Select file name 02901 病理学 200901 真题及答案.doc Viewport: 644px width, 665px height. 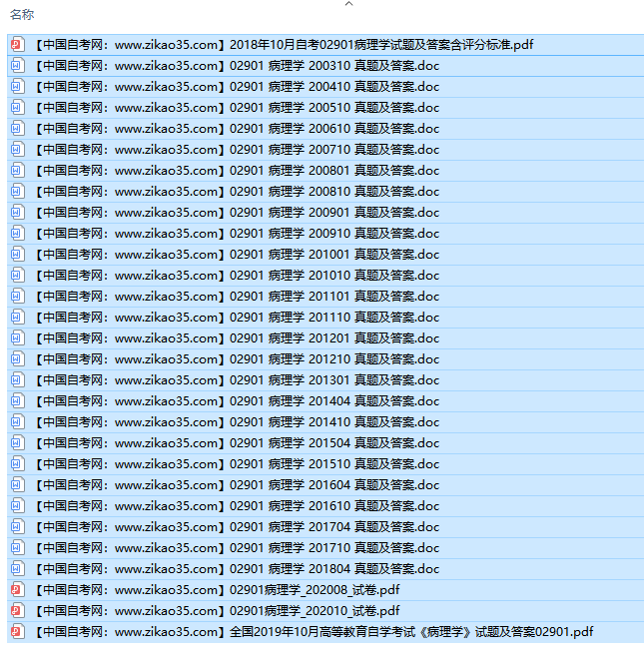point(334,213)
